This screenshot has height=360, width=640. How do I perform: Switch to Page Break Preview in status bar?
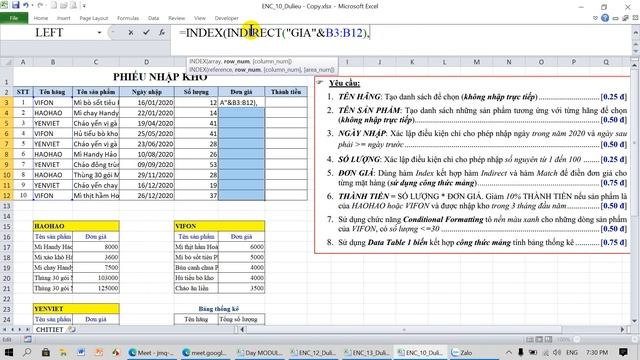pyautogui.click(x=548, y=340)
